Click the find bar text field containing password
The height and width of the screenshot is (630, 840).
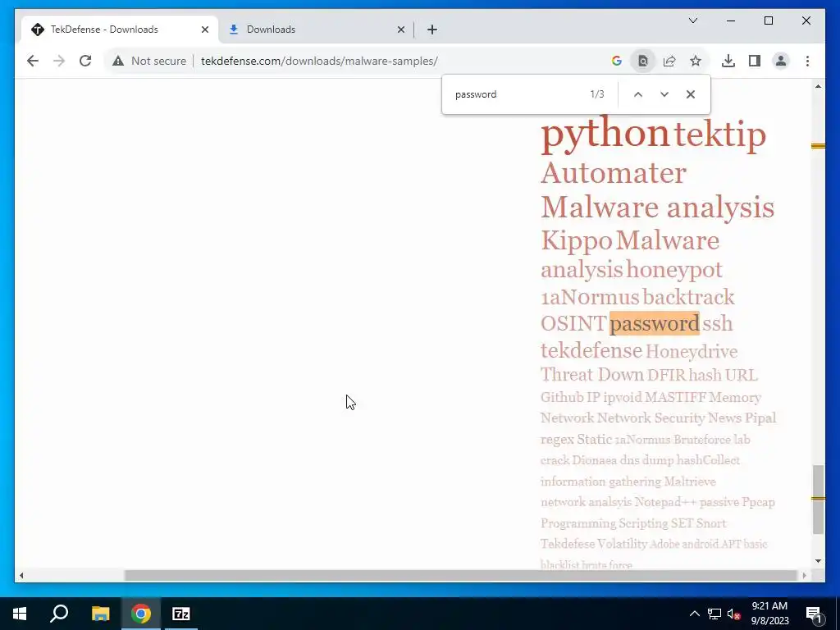[517, 94]
